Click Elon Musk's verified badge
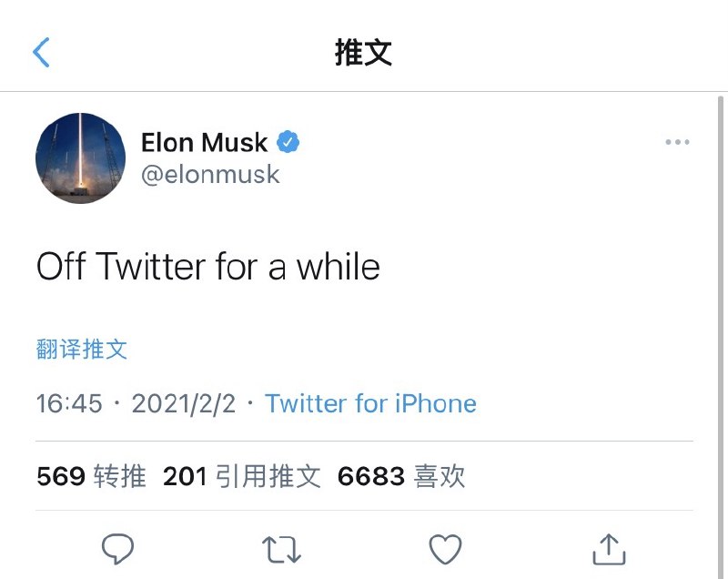This screenshot has width=728, height=579. tap(288, 141)
